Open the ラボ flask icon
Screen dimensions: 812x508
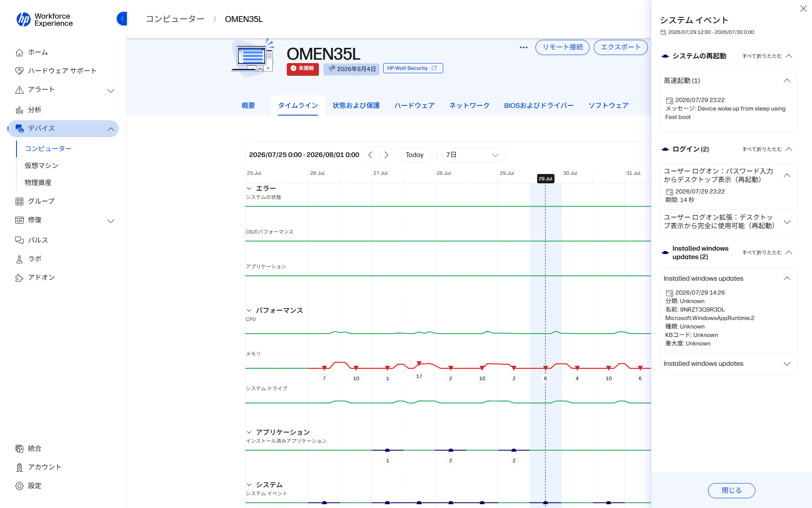(19, 259)
